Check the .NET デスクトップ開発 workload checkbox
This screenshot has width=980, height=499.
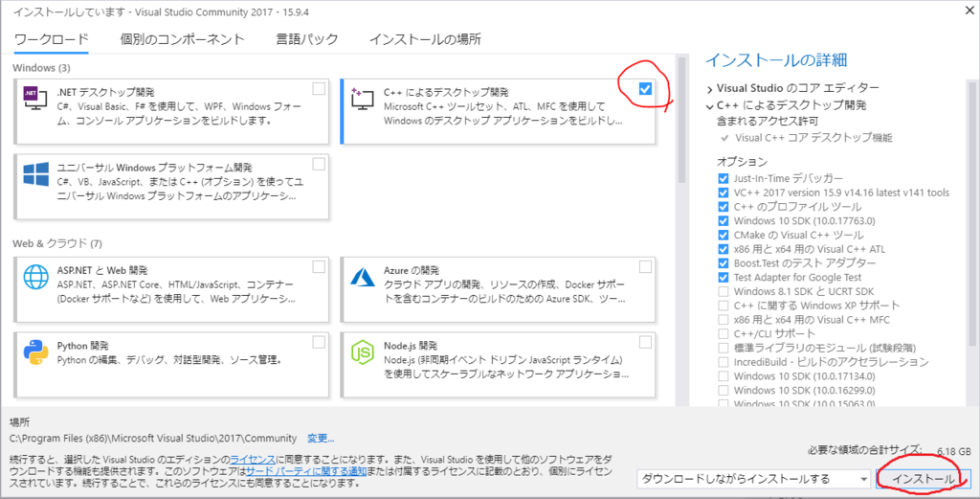pyautogui.click(x=319, y=88)
